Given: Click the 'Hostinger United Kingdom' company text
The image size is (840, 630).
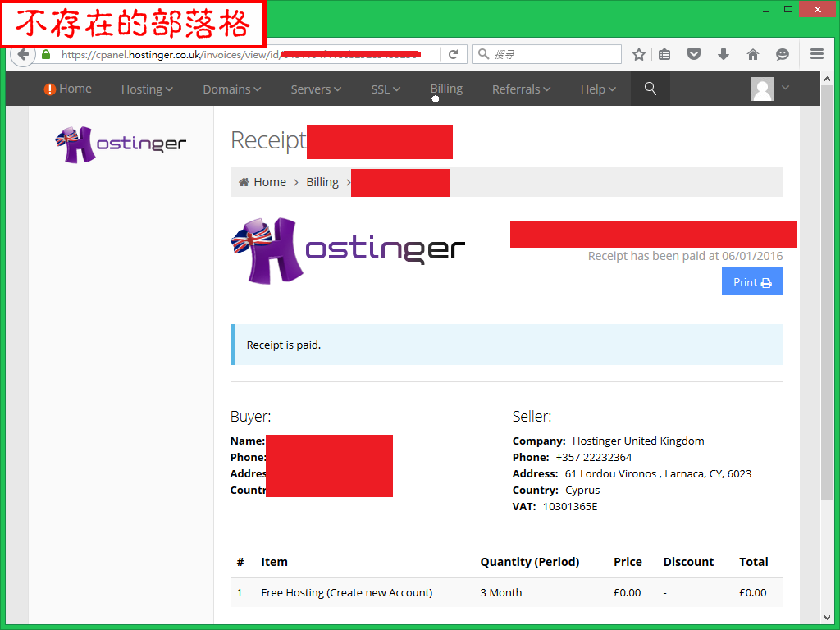Looking at the screenshot, I should (638, 441).
